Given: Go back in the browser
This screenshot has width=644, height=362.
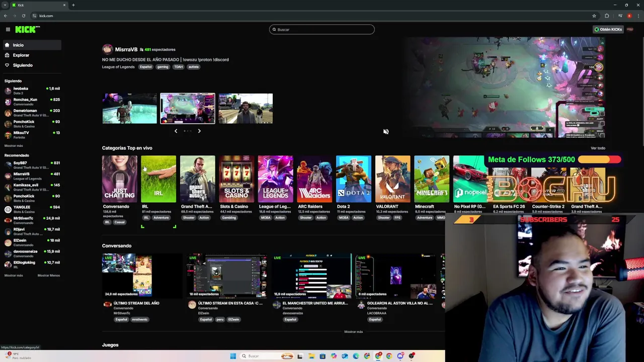Looking at the screenshot, I should (x=5, y=16).
